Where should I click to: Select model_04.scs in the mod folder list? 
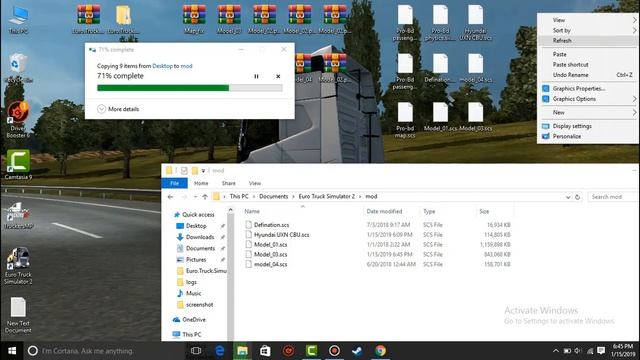[x=270, y=264]
